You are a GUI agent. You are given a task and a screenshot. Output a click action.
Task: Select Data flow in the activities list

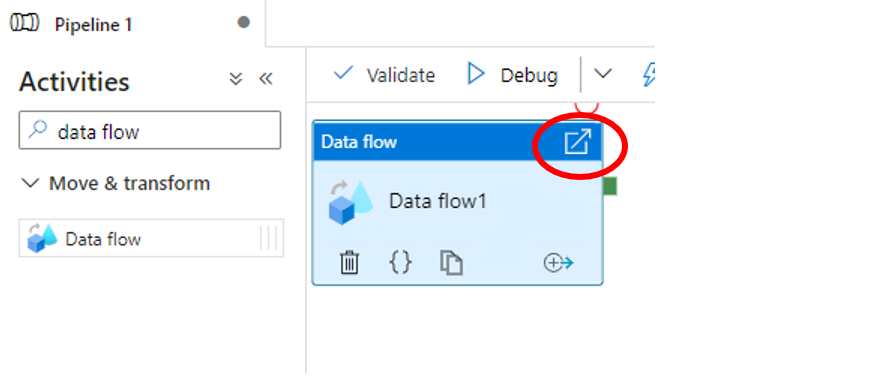pyautogui.click(x=151, y=239)
